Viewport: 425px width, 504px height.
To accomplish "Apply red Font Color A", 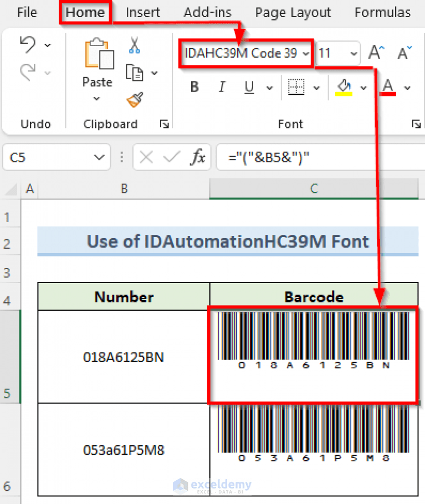I will pos(388,87).
